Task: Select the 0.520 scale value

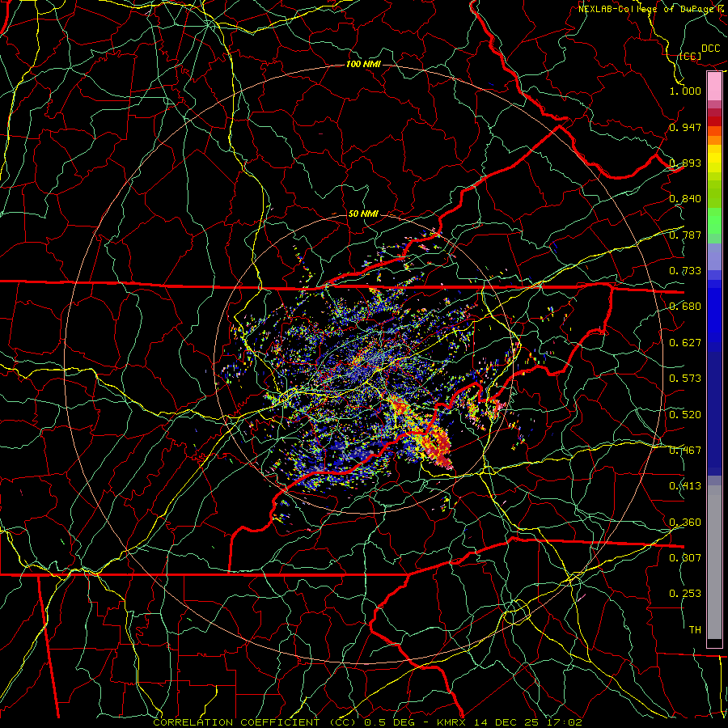Action: (685, 415)
